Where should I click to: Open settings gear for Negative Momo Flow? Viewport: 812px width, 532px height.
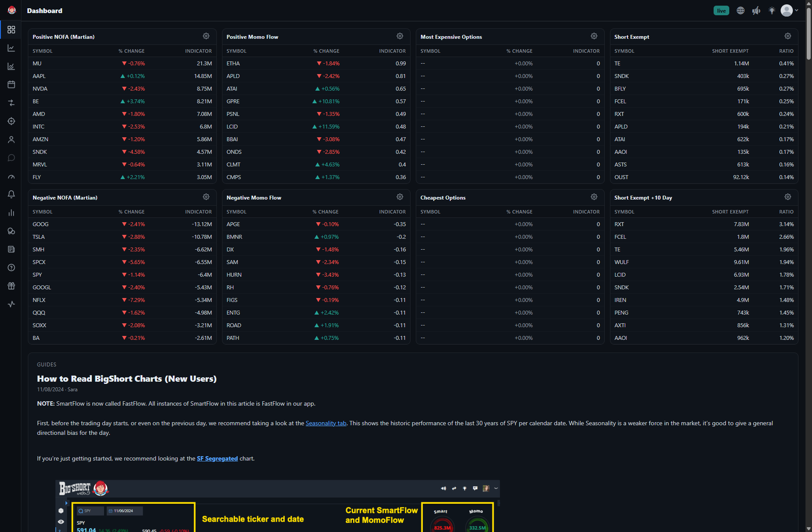tap(400, 197)
